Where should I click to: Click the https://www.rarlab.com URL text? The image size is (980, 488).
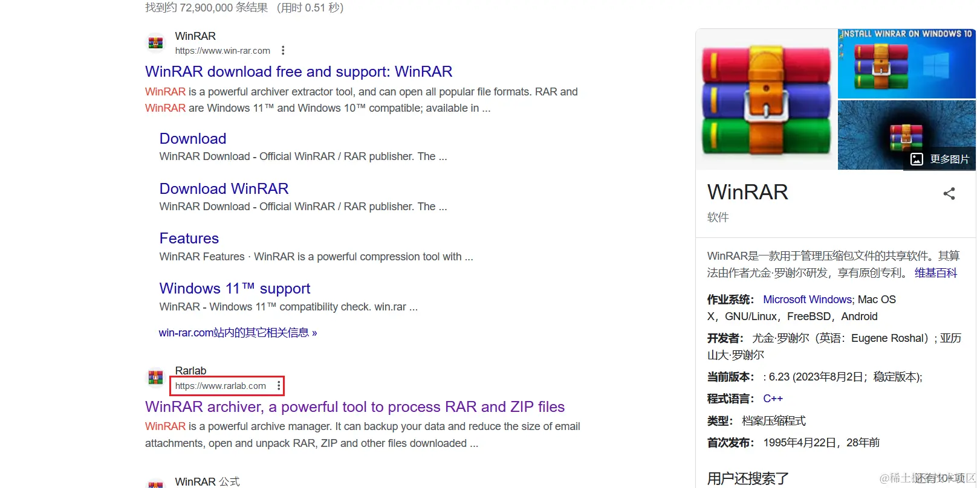221,386
